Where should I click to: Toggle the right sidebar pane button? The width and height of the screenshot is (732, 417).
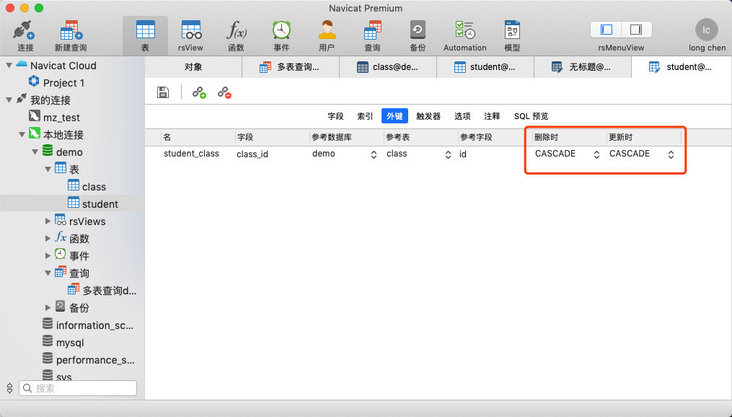tap(636, 30)
